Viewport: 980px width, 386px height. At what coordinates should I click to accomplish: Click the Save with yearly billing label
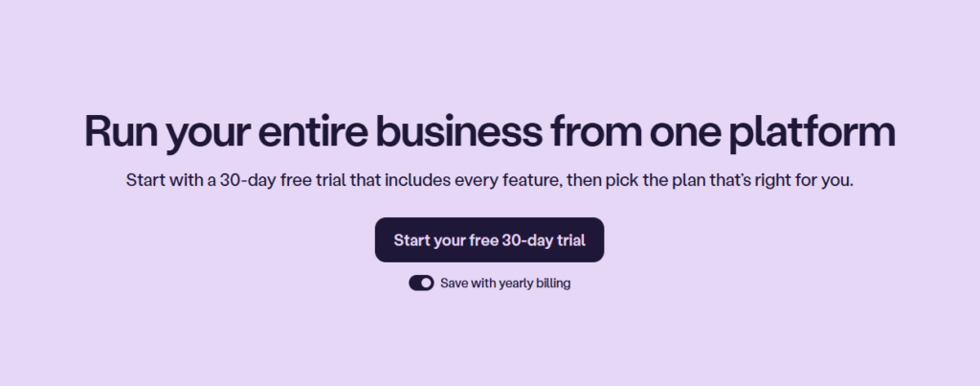coord(505,284)
